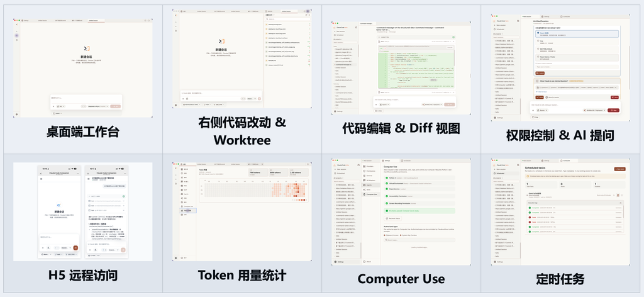
Task: Click Providers icon in Computer Use panel settings
Action: tap(364, 166)
